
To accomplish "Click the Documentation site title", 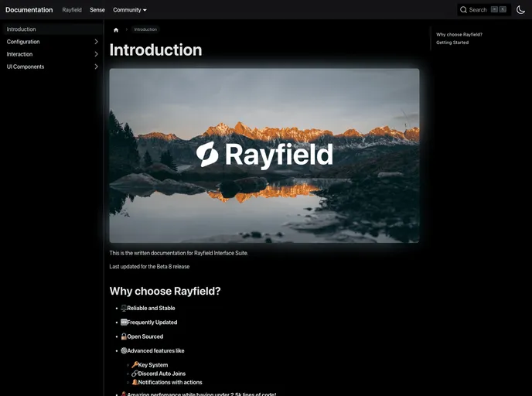I will (x=29, y=10).
